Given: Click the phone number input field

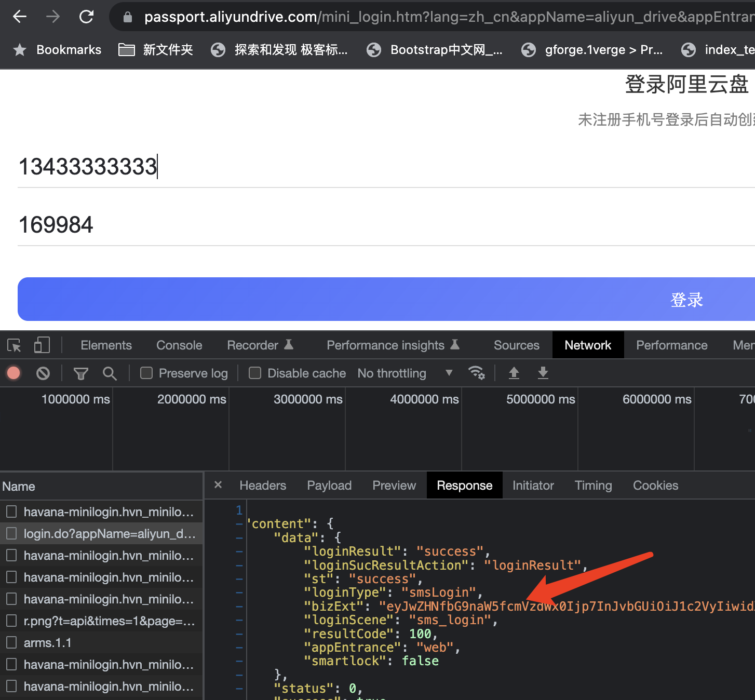Looking at the screenshot, I should [x=208, y=167].
